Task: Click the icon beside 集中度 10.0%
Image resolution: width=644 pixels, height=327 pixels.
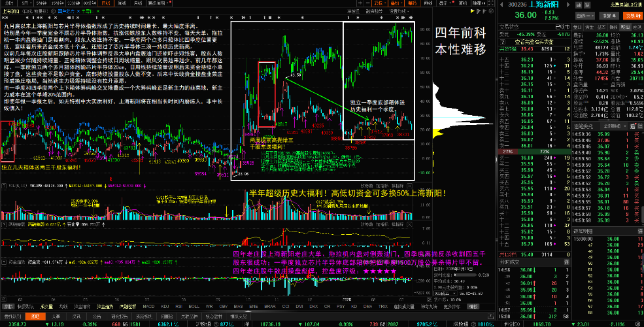Action: click(430, 300)
